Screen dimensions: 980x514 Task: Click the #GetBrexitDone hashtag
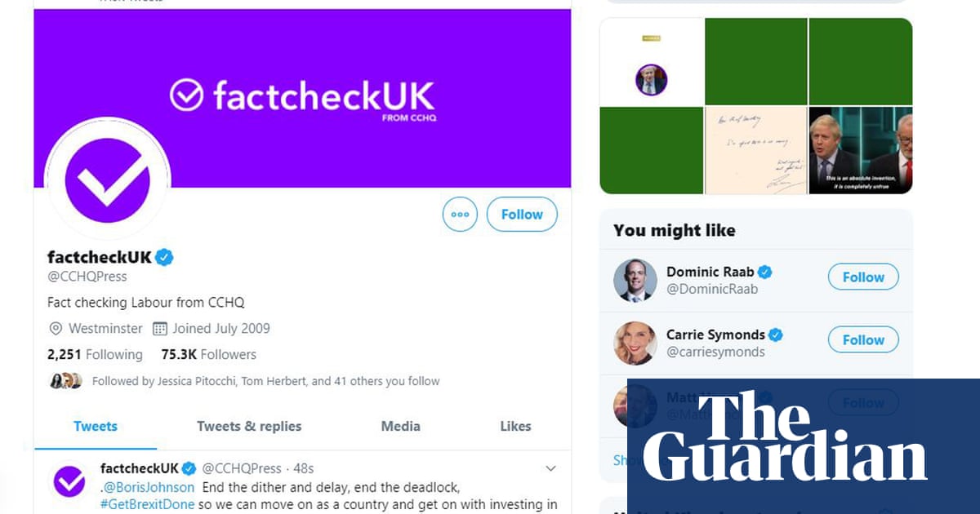pyautogui.click(x=148, y=505)
